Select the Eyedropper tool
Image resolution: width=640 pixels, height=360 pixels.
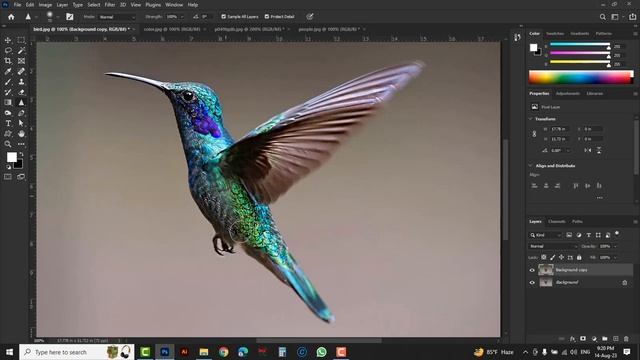pyautogui.click(x=8, y=71)
